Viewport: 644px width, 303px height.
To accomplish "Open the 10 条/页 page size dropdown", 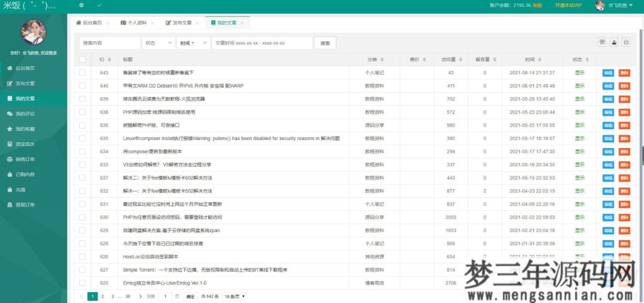I will point(234,296).
